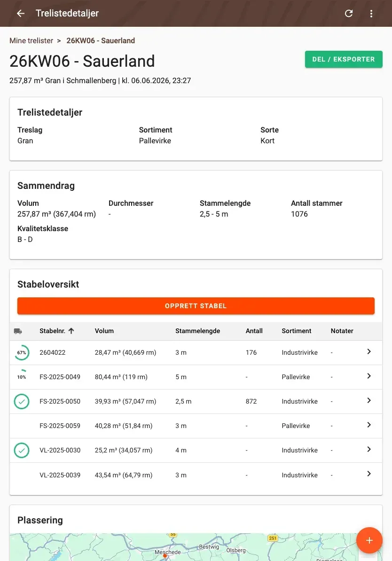Click the Stammelengde value 2,5 - 5 m
Viewport: 392px width, 561px height.
[214, 214]
